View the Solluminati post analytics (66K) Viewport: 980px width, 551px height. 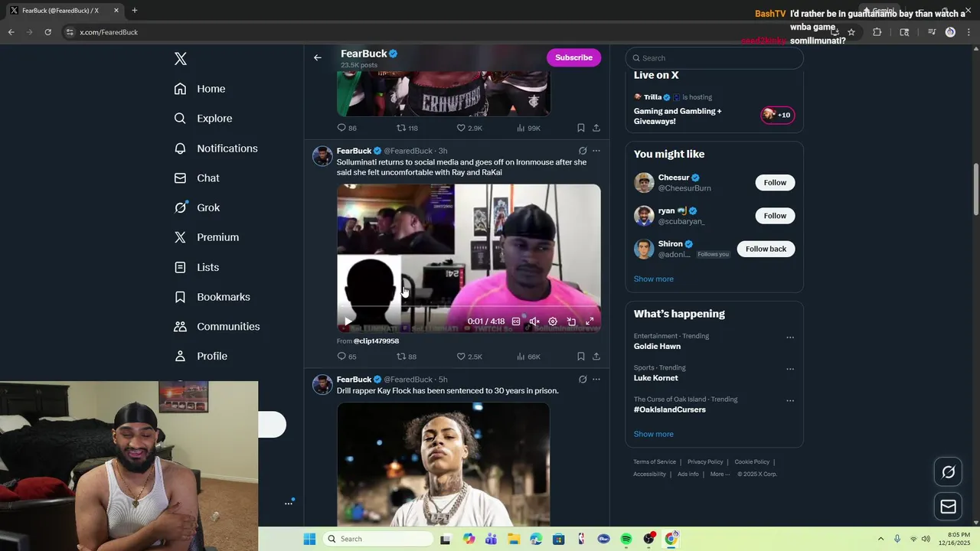(x=528, y=357)
